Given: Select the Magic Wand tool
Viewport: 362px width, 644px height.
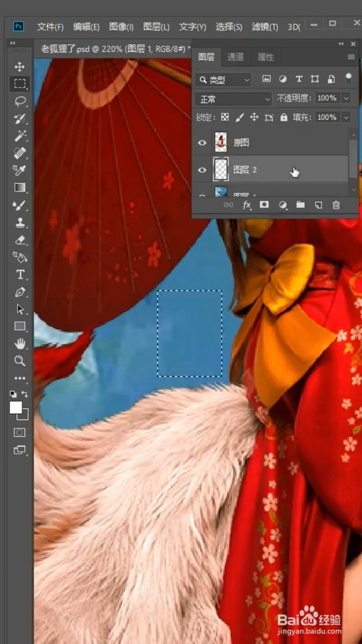Looking at the screenshot, I should [x=19, y=135].
